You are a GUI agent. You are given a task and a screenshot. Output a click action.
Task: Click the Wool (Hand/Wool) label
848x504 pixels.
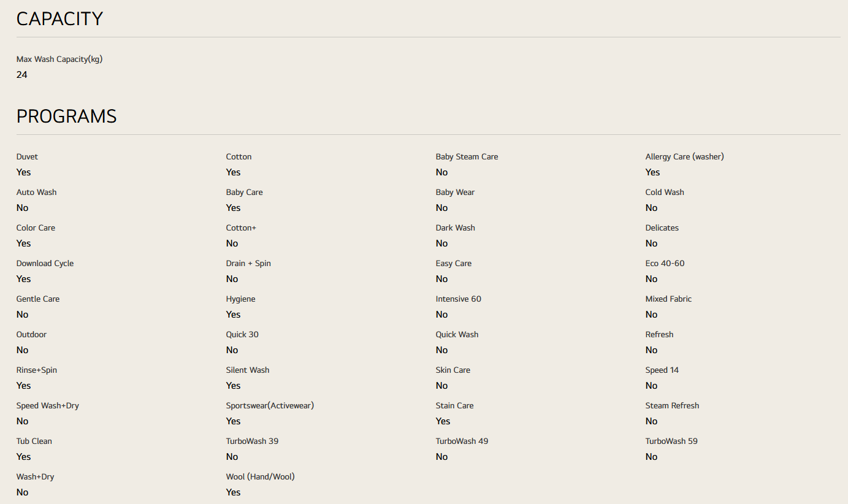tap(260, 477)
